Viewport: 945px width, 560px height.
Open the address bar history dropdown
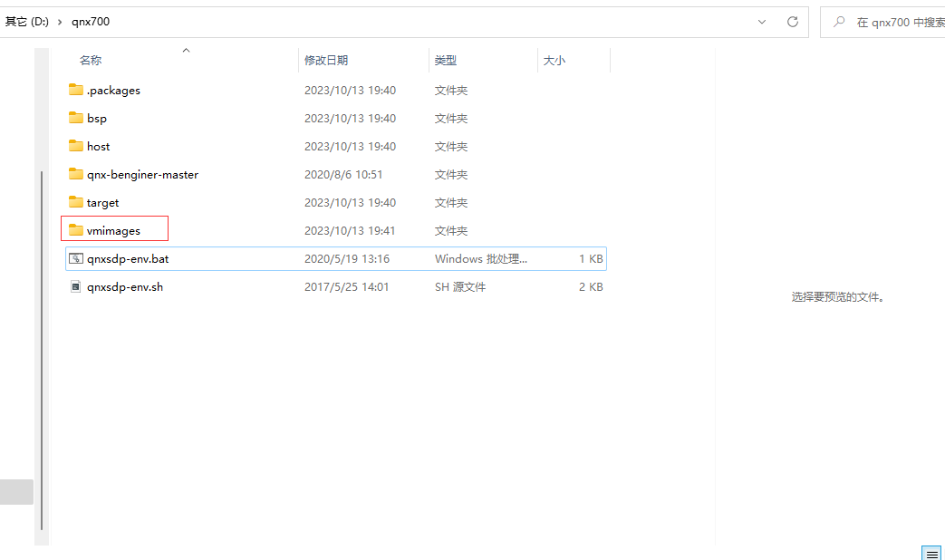[x=762, y=21]
